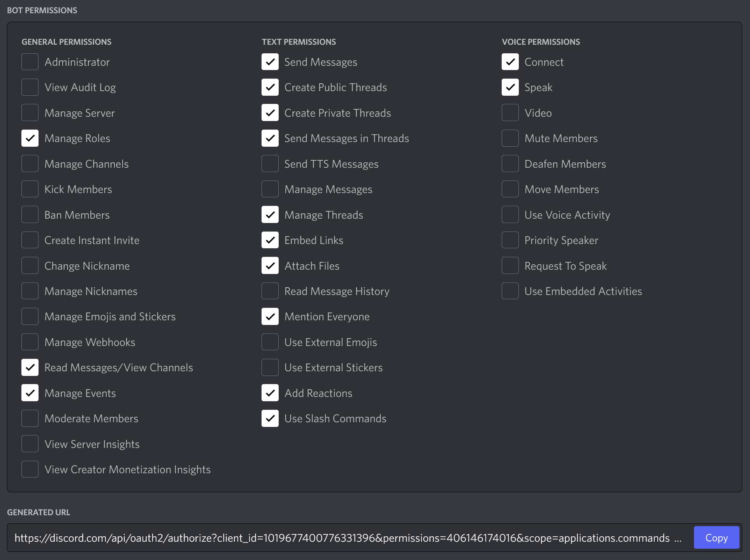Check the Mute Members checkbox
This screenshot has height=560, width=750.
pos(510,138)
